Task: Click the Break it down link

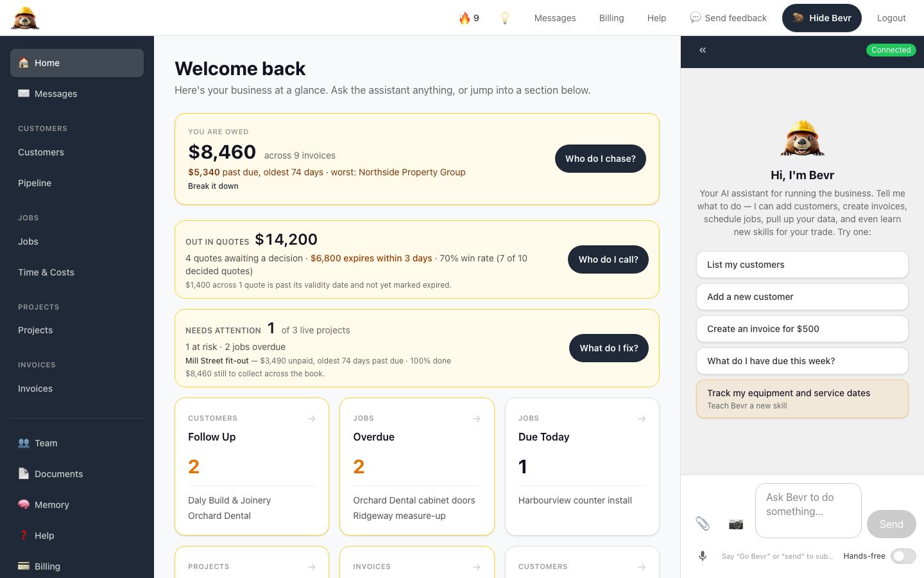Action: point(213,186)
